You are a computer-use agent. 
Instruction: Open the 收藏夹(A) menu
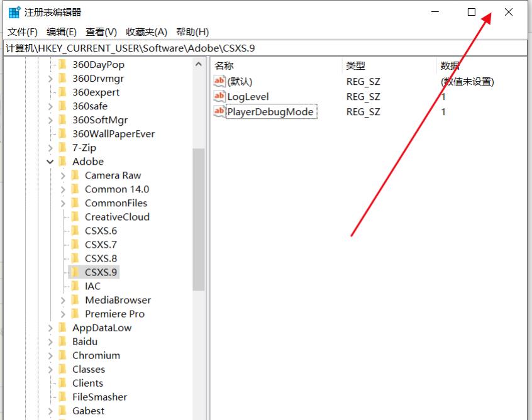click(x=147, y=32)
